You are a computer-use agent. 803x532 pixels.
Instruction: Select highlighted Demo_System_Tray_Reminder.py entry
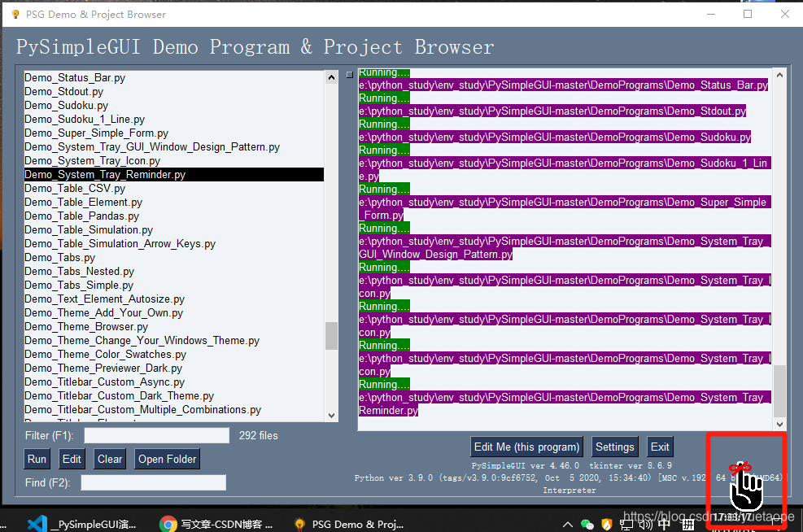[174, 175]
